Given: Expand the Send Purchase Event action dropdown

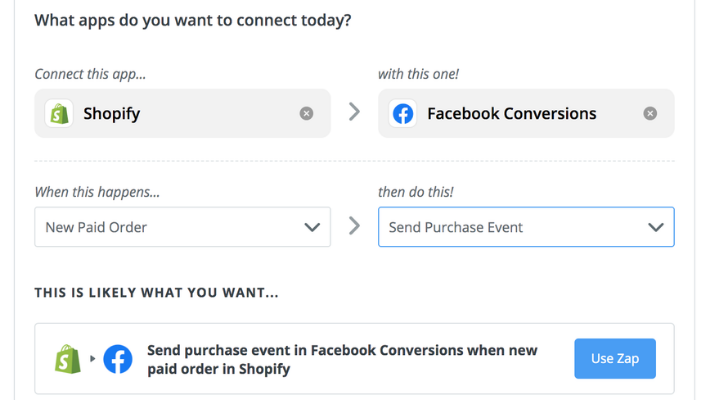Looking at the screenshot, I should pyautogui.click(x=510, y=227).
